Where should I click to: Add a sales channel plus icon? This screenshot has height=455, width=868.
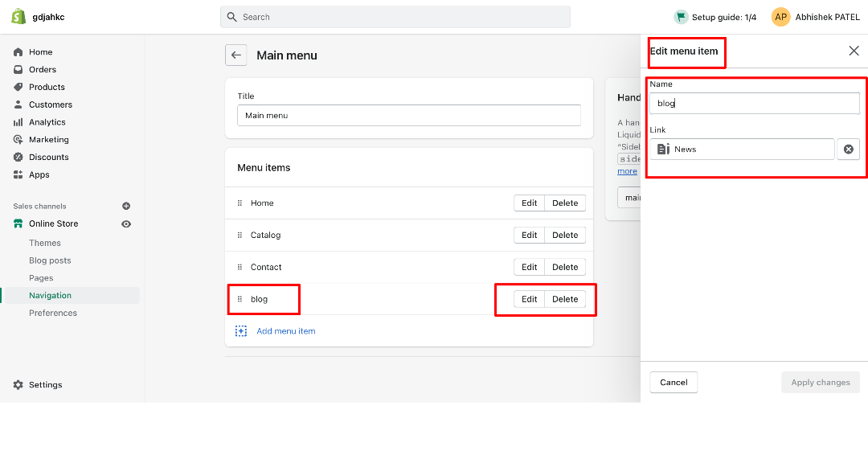point(126,206)
